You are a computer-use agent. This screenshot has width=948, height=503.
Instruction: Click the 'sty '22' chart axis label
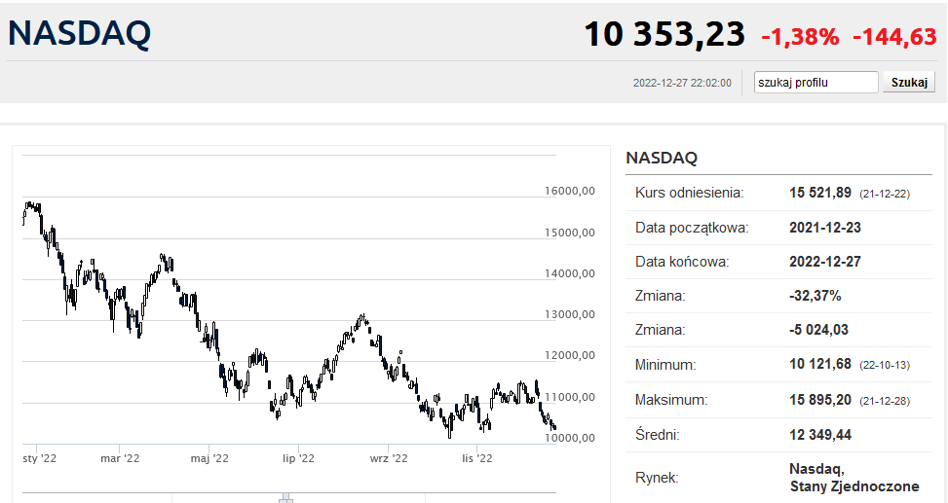coord(39,458)
